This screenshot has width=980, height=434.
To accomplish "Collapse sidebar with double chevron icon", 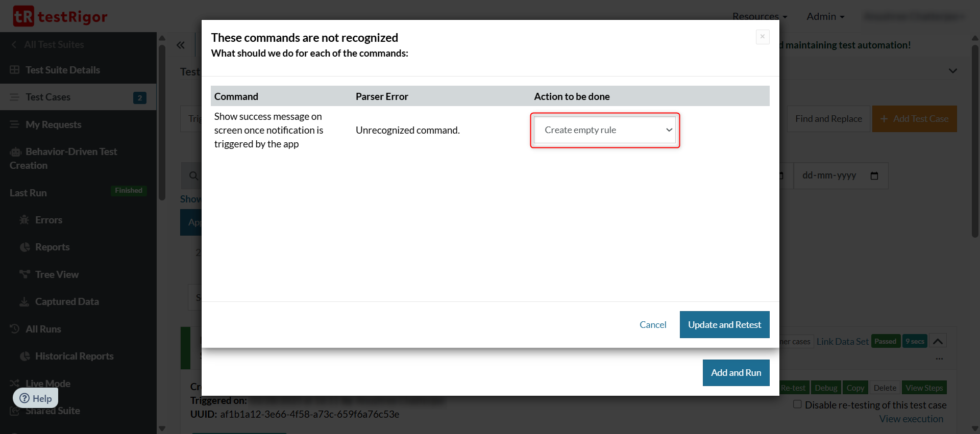I will (181, 45).
